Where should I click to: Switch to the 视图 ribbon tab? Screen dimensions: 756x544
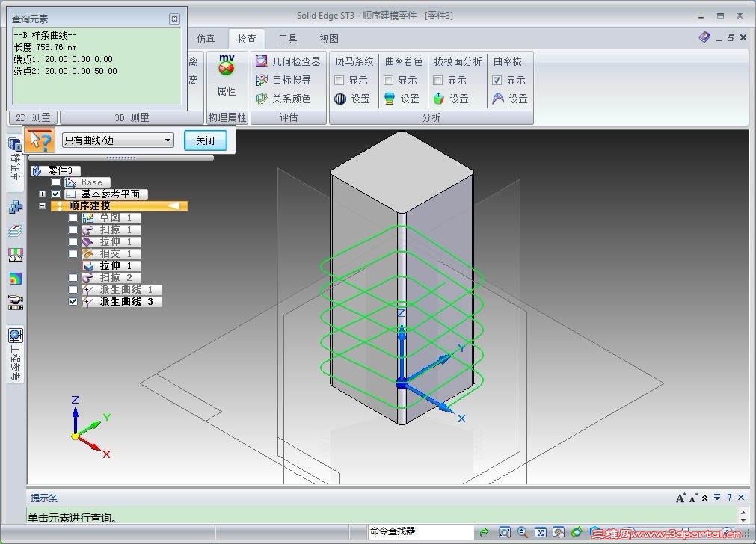point(329,39)
